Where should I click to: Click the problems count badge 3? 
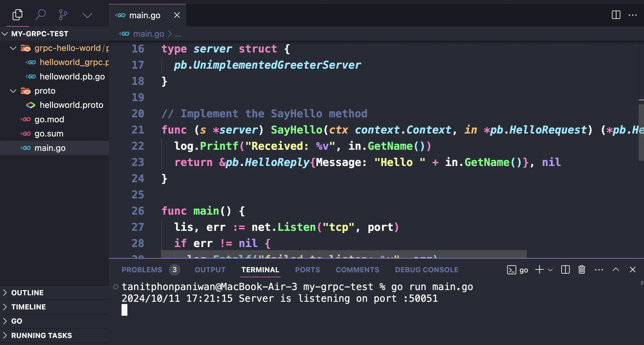174,270
